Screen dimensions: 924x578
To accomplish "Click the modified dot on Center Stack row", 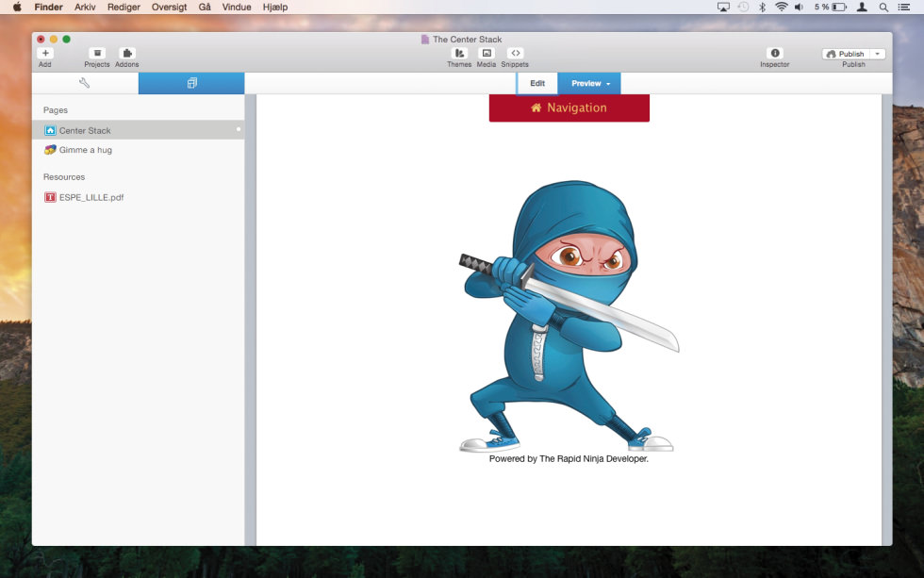I will pos(239,129).
